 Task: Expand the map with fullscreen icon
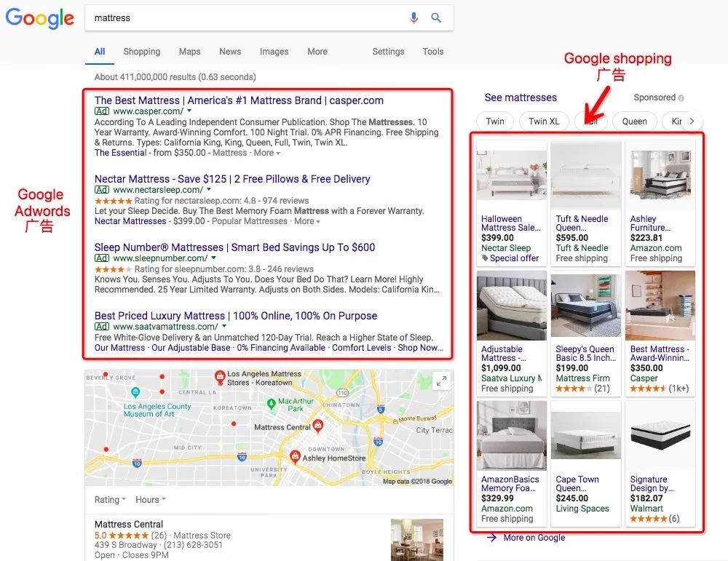point(441,381)
